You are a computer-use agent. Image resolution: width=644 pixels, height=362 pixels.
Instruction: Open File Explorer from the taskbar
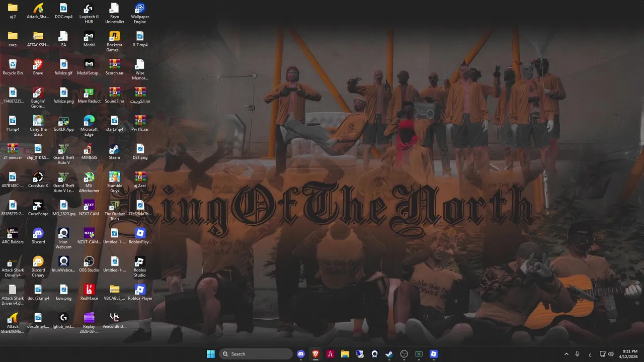pyautogui.click(x=345, y=354)
